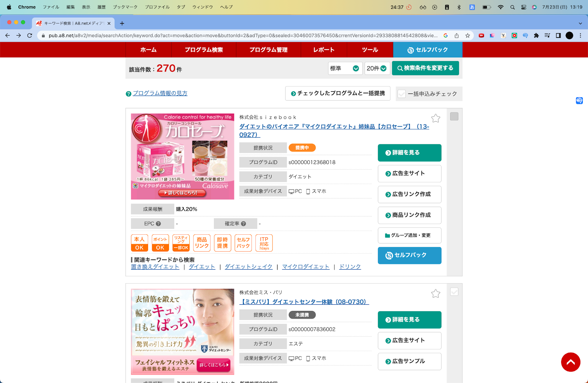Search related keyword ダイエットシェイク
Image resolution: width=588 pixels, height=383 pixels.
[248, 267]
